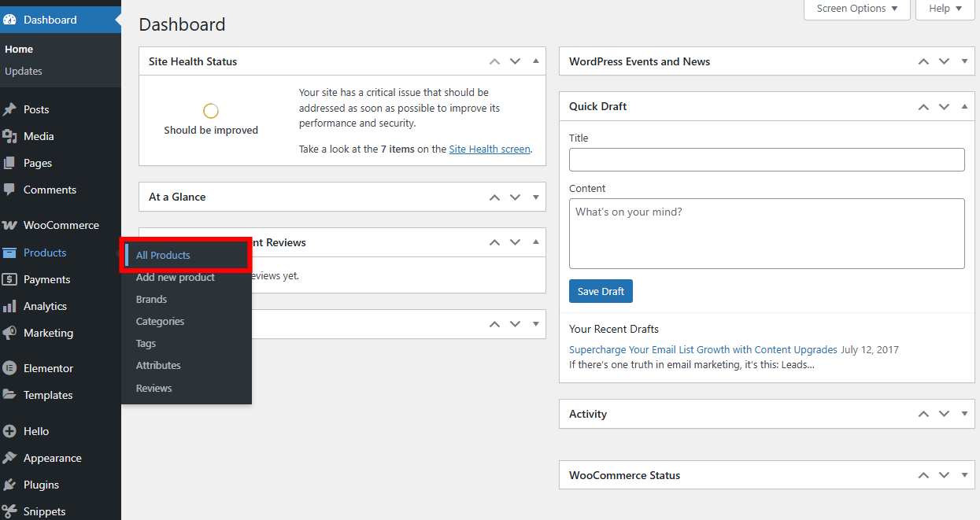The image size is (980, 520).
Task: Toggle the Quick Draft widget closed
Action: coord(964,106)
